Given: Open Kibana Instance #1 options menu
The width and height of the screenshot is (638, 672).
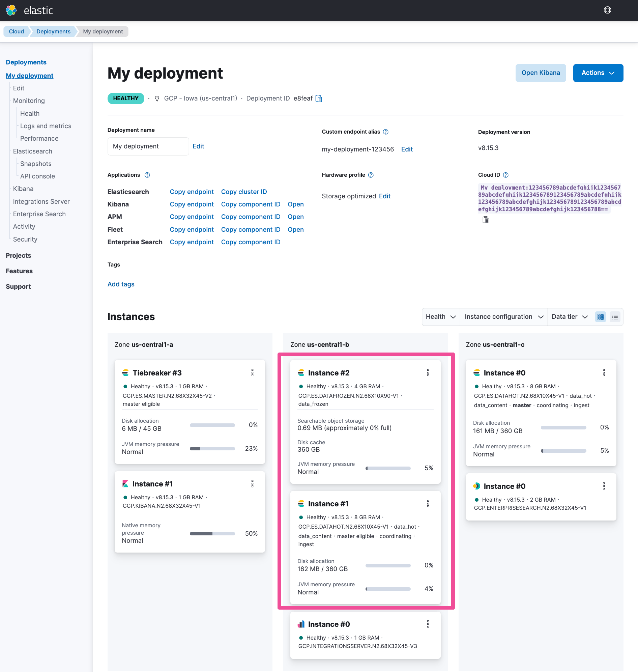Looking at the screenshot, I should (x=252, y=483).
